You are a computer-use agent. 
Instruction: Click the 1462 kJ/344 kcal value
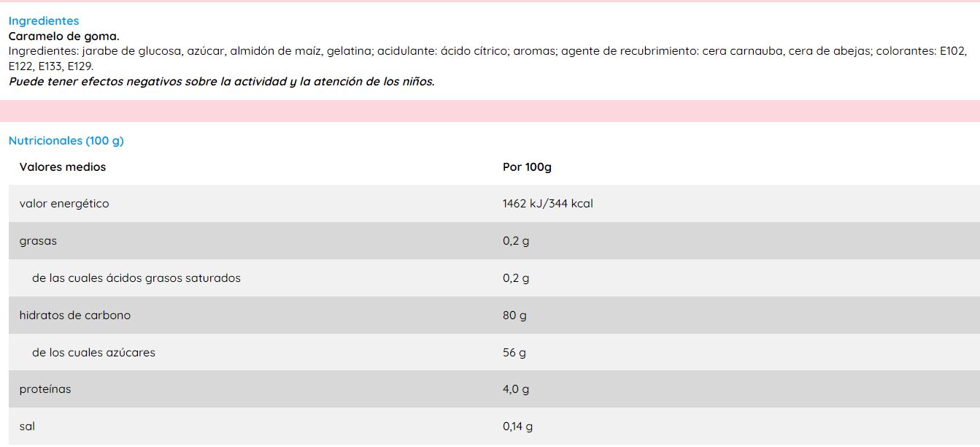coord(547,204)
